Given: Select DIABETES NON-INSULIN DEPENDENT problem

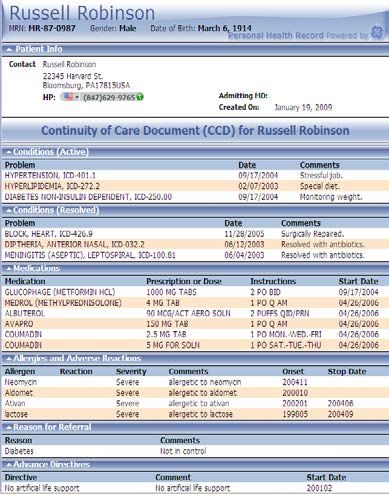Looking at the screenshot, I should (88, 197).
